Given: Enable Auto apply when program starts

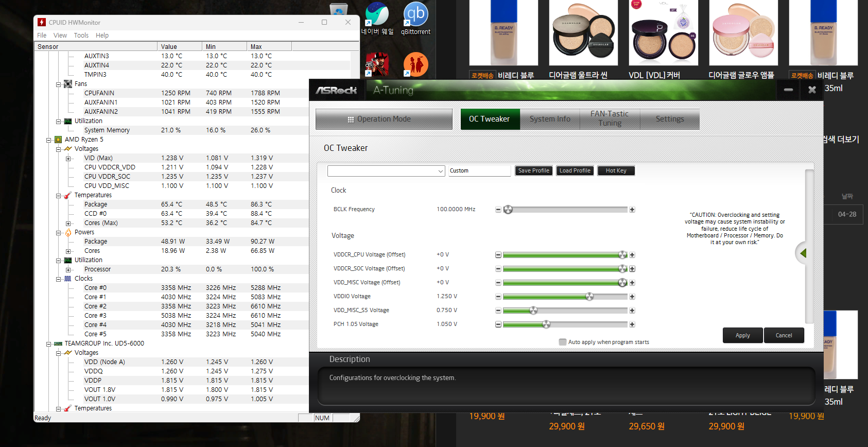Looking at the screenshot, I should coord(563,342).
